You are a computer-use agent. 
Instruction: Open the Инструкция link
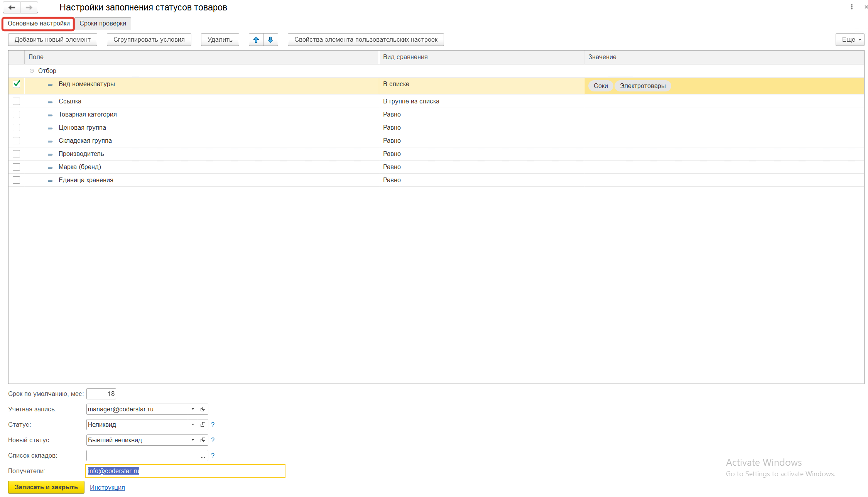(x=107, y=487)
